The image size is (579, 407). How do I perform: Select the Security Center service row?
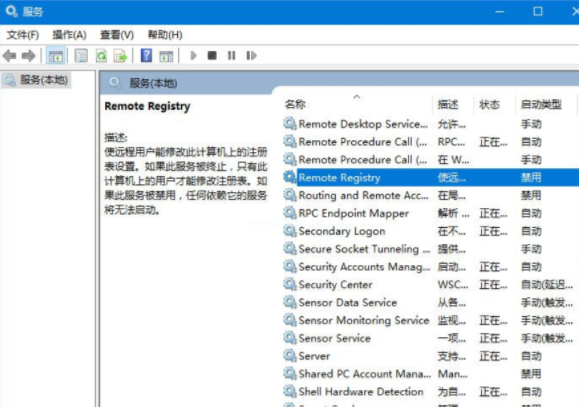click(x=428, y=285)
